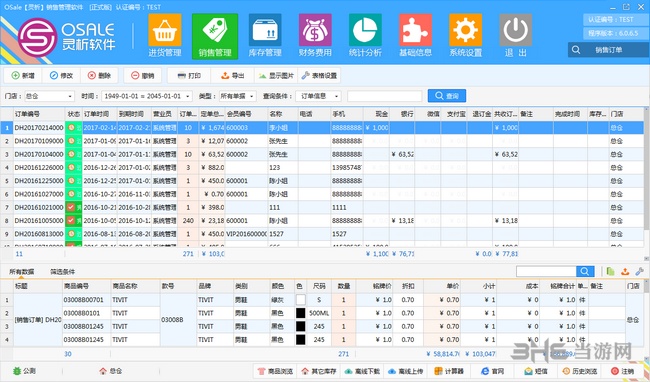
Task: Click 撤销 toolbar button
Action: click(143, 75)
